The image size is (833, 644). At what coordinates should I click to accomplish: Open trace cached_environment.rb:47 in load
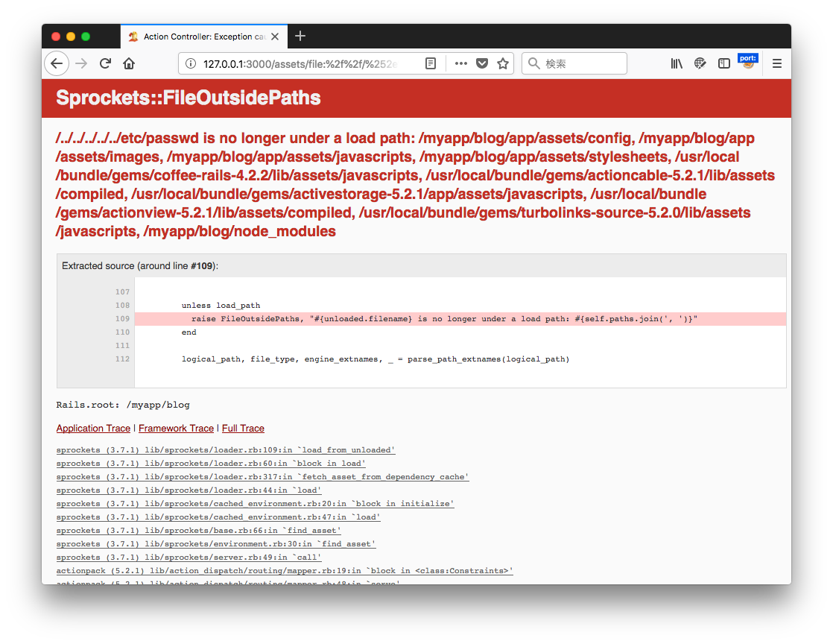pyautogui.click(x=218, y=517)
